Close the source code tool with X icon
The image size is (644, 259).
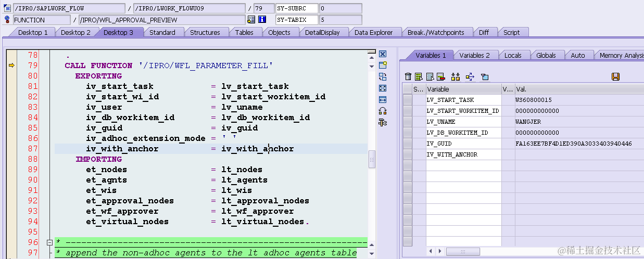(383, 54)
